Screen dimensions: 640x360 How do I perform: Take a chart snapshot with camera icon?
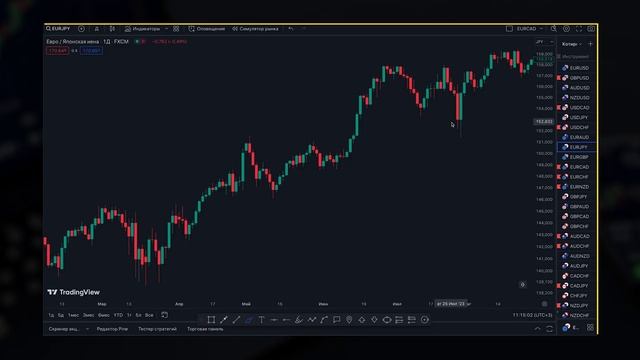(x=591, y=29)
